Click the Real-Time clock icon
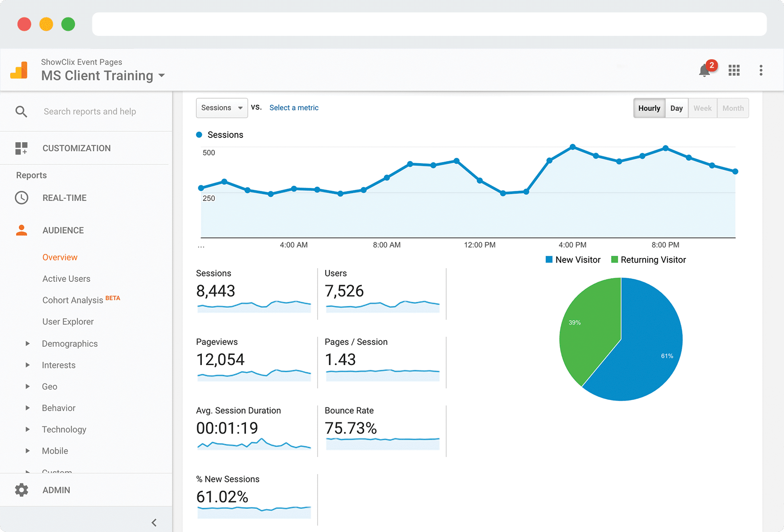784x532 pixels. click(x=21, y=198)
